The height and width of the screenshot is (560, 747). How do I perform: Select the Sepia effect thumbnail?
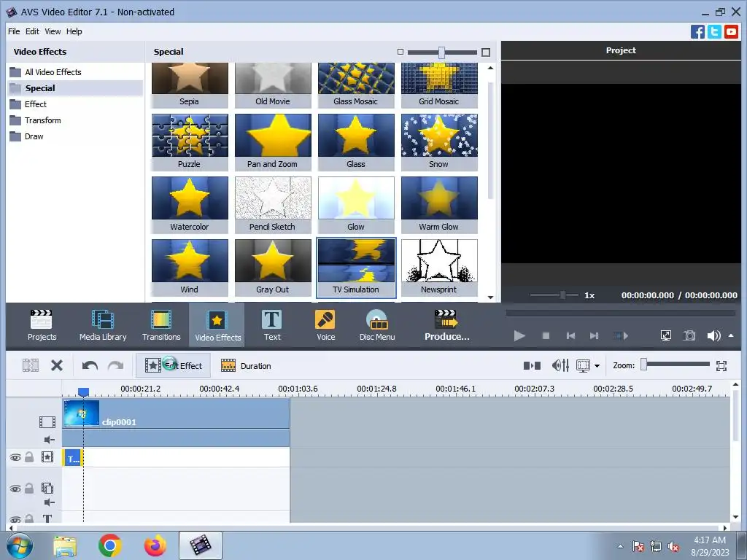click(190, 85)
